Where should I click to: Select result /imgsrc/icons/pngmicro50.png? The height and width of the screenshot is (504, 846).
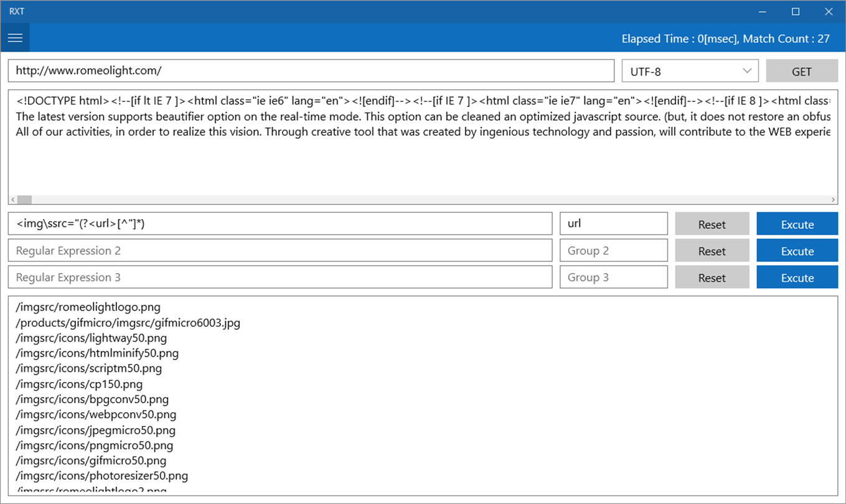(95, 446)
